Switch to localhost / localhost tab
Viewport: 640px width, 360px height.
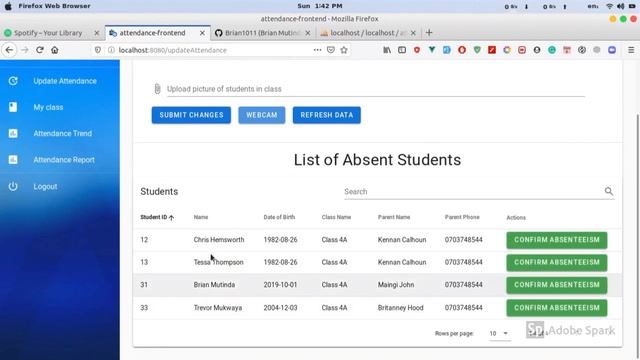click(x=368, y=33)
